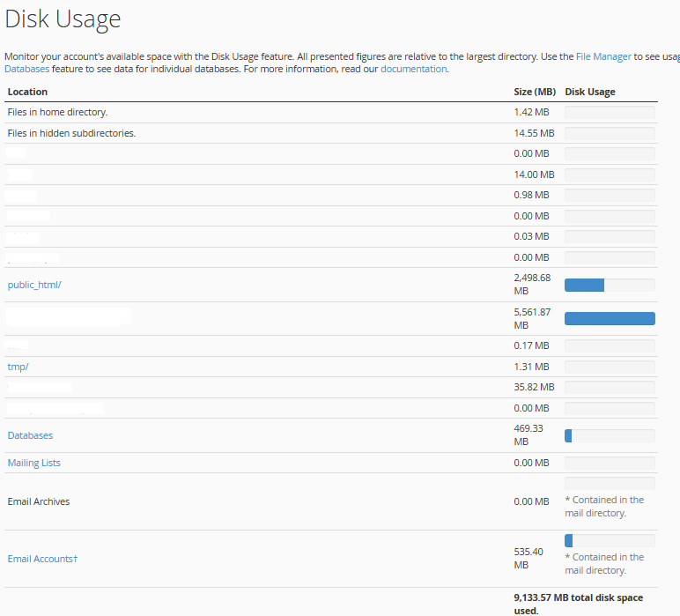Image resolution: width=680 pixels, height=616 pixels.
Task: Click the Size (MB) column header
Action: click(x=535, y=92)
